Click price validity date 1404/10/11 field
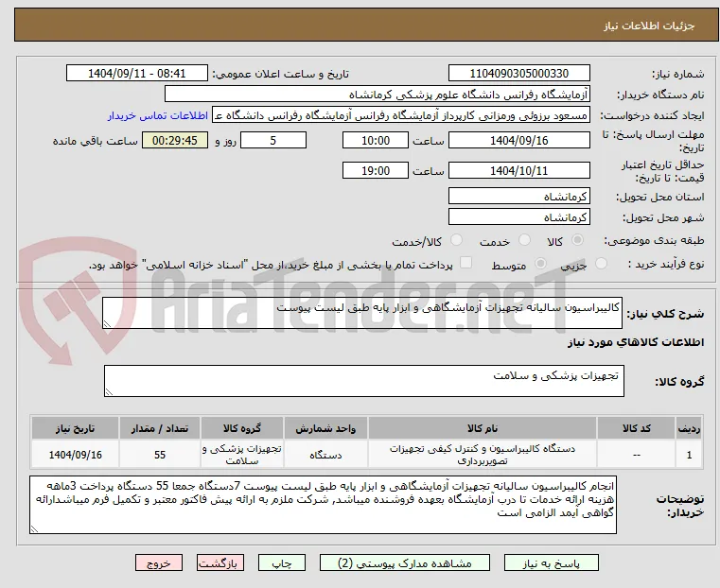The image size is (720, 588). 518,170
